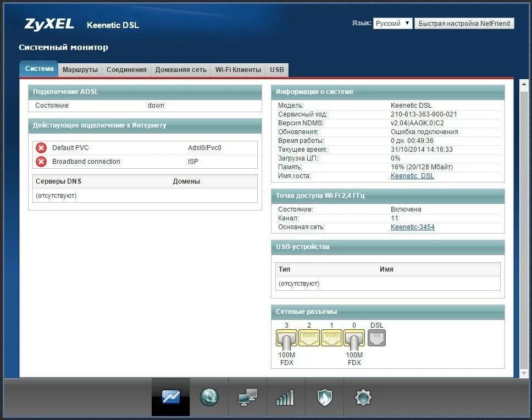Open the System settings gear icon
532x420 pixels.
(363, 397)
